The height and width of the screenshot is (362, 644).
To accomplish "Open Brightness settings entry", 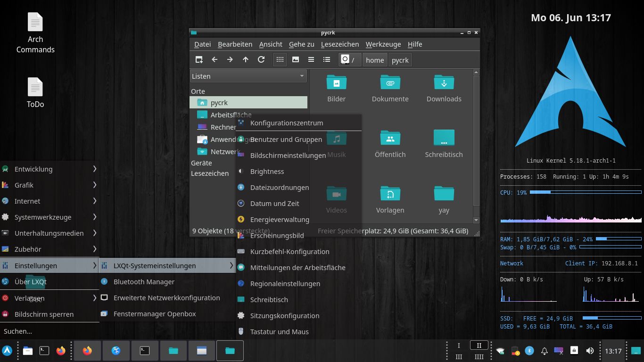I will (298, 171).
